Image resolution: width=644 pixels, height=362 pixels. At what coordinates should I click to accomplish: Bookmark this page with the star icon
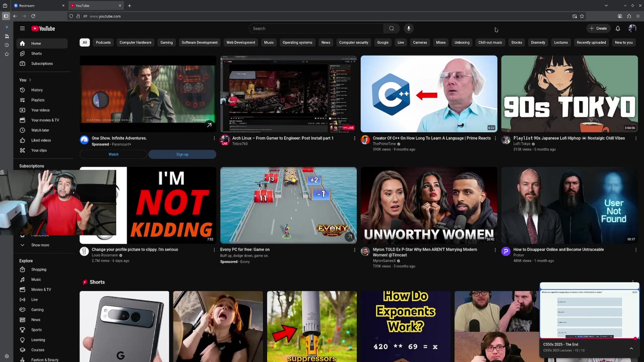pyautogui.click(x=582, y=16)
